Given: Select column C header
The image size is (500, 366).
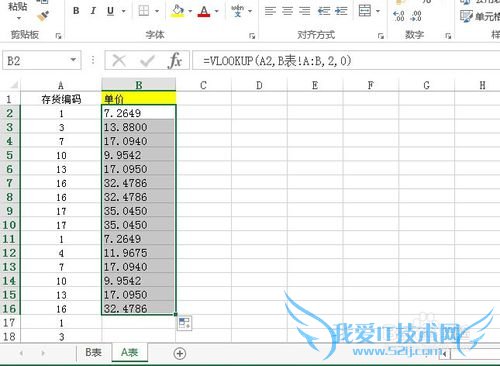Looking at the screenshot, I should pyautogui.click(x=203, y=85).
